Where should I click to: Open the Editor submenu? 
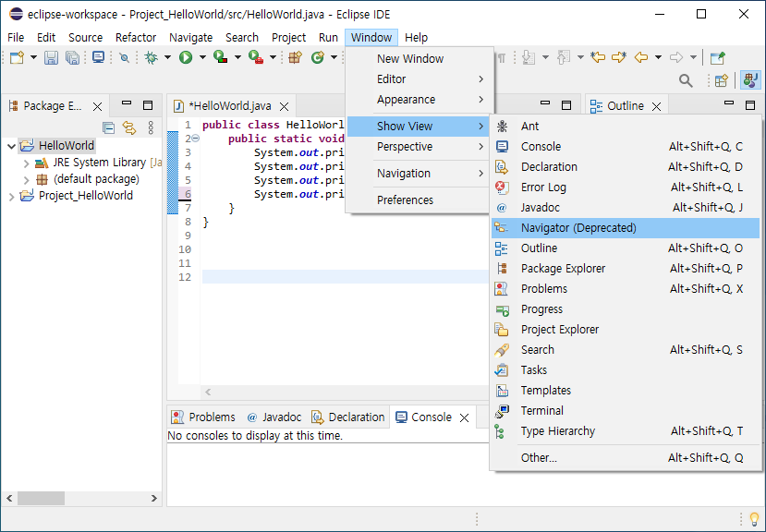coord(419,79)
